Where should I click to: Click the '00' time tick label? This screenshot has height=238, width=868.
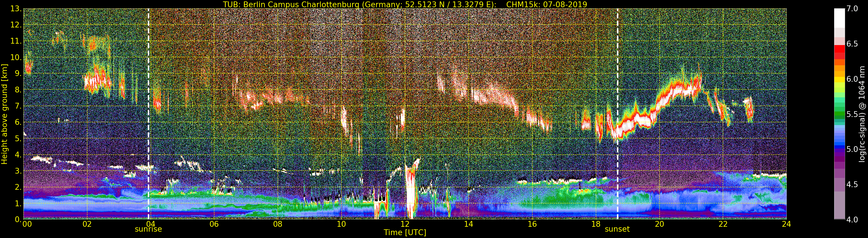pyautogui.click(x=27, y=224)
